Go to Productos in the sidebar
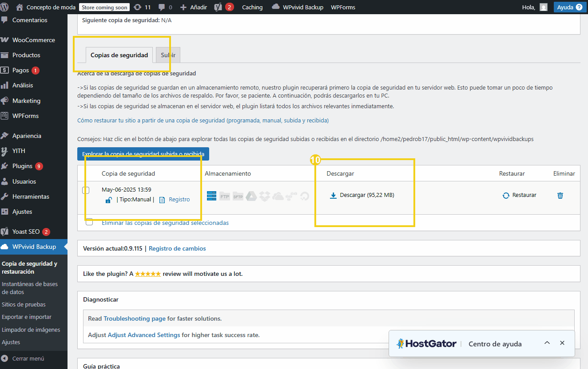588x369 pixels. pos(26,55)
